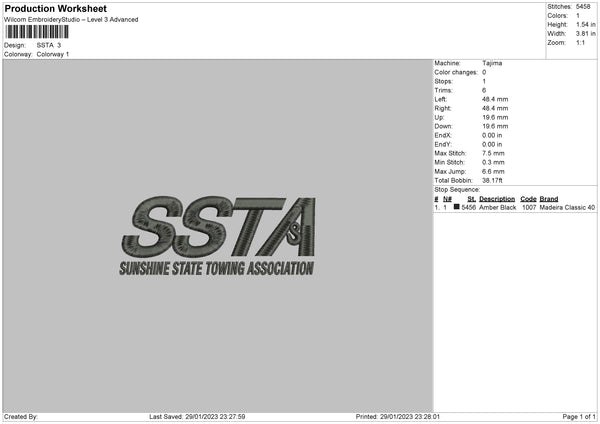Image resolution: width=600 pixels, height=424 pixels.
Task: Click the Description column header
Action: [497, 199]
